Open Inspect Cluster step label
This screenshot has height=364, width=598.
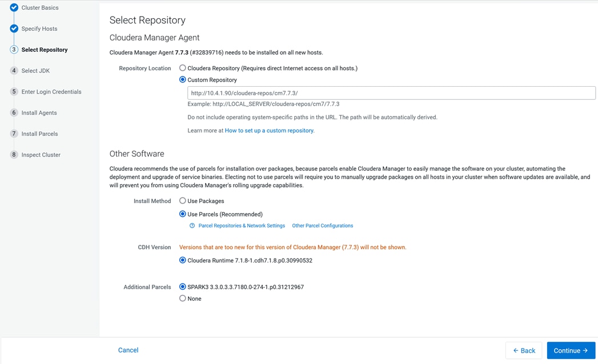click(41, 155)
